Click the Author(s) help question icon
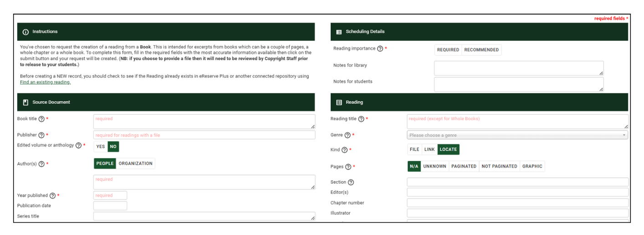The width and height of the screenshot is (644, 235). tap(41, 164)
